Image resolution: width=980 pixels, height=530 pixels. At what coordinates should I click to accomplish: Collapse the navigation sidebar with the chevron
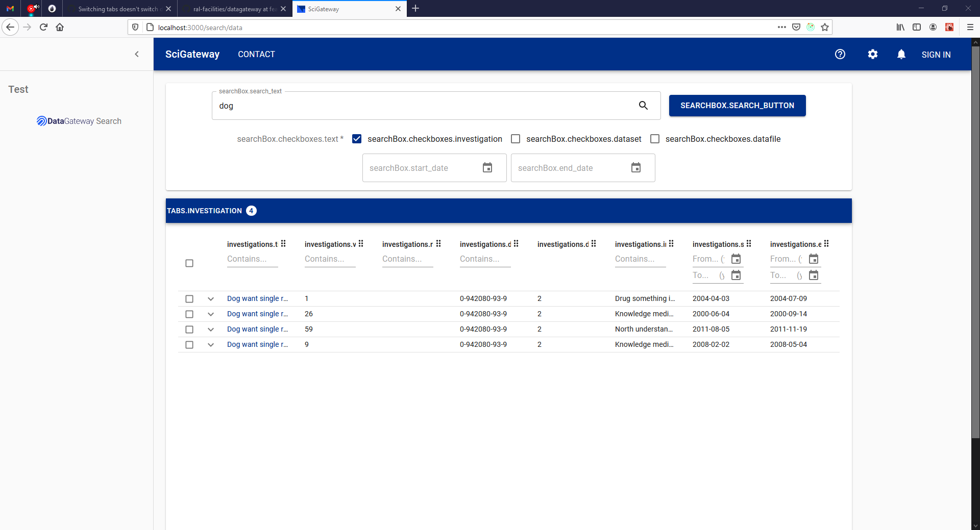tap(137, 54)
